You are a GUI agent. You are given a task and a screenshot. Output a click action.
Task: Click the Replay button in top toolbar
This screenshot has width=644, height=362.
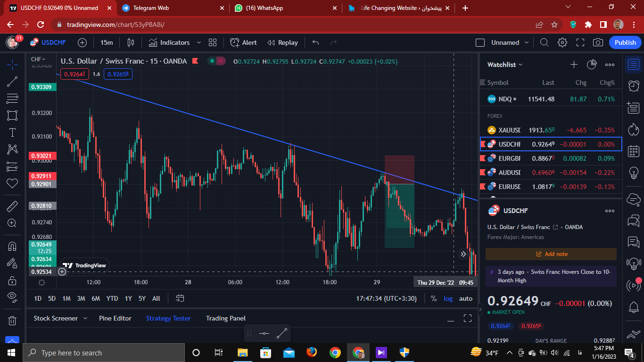click(282, 42)
